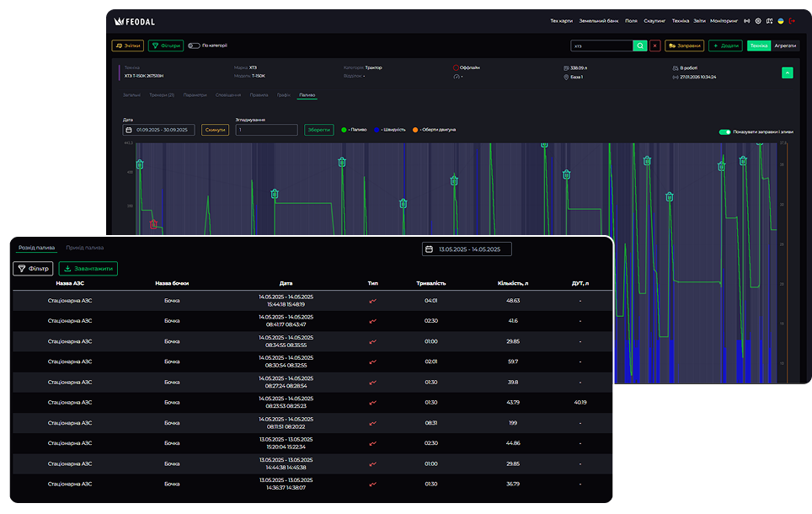The height and width of the screenshot is (514, 812).
Task: Click the green search magnifier button
Action: 640,46
